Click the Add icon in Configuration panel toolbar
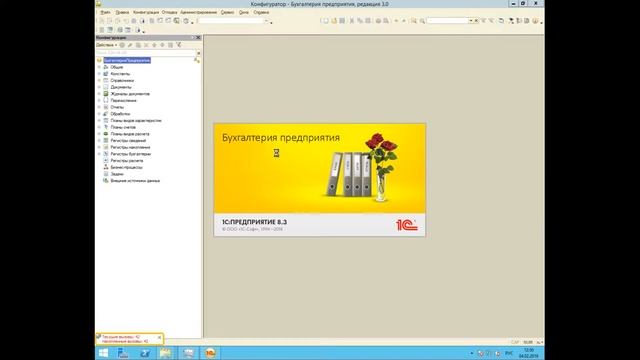Image resolution: width=640 pixels, height=360 pixels. pos(122,45)
